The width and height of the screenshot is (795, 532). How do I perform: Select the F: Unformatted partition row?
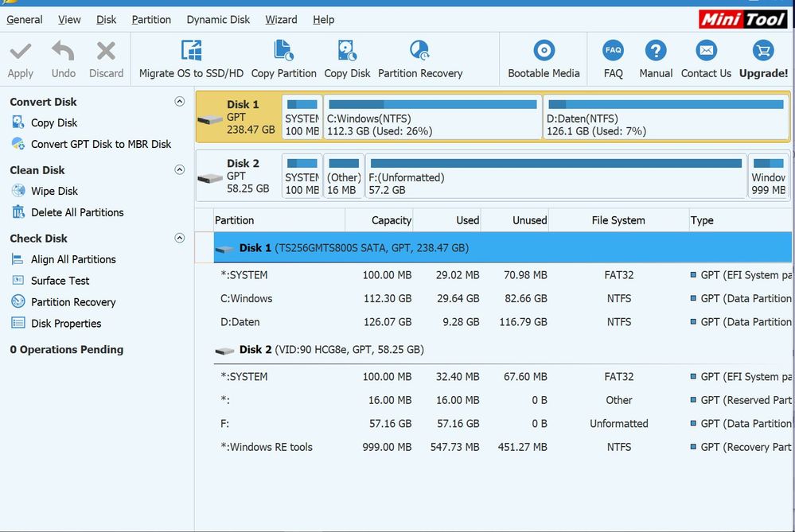(x=501, y=424)
